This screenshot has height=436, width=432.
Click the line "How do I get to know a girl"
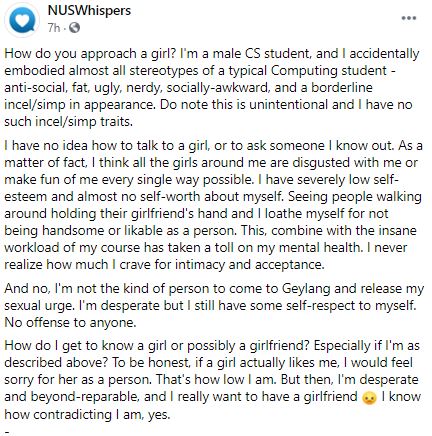[x=86, y=346]
